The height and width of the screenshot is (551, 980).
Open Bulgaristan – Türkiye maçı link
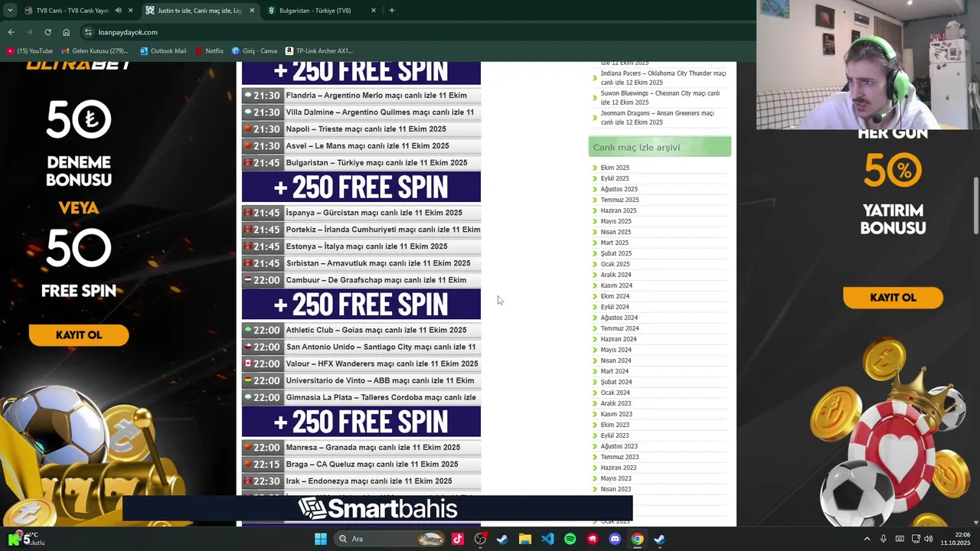[377, 163]
